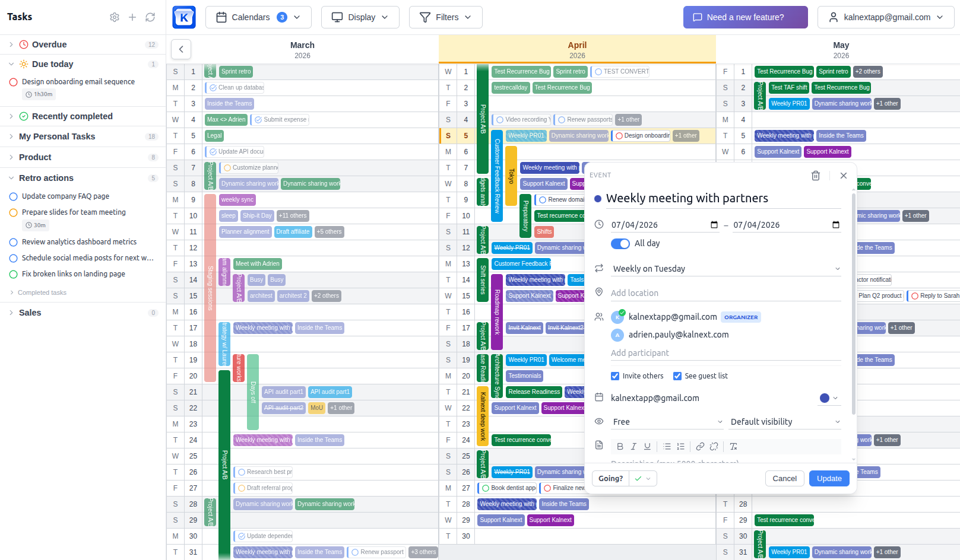Add a new task with plus icon
Image resolution: width=960 pixels, height=560 pixels.
click(132, 17)
